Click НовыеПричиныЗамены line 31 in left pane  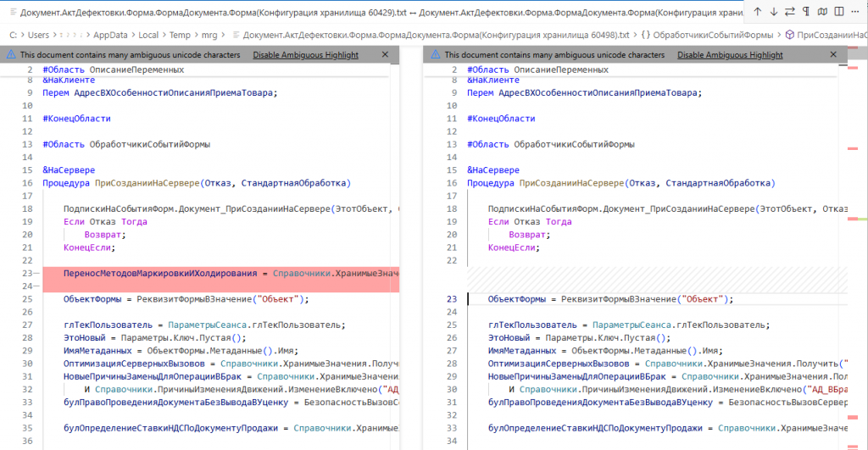tap(231, 377)
